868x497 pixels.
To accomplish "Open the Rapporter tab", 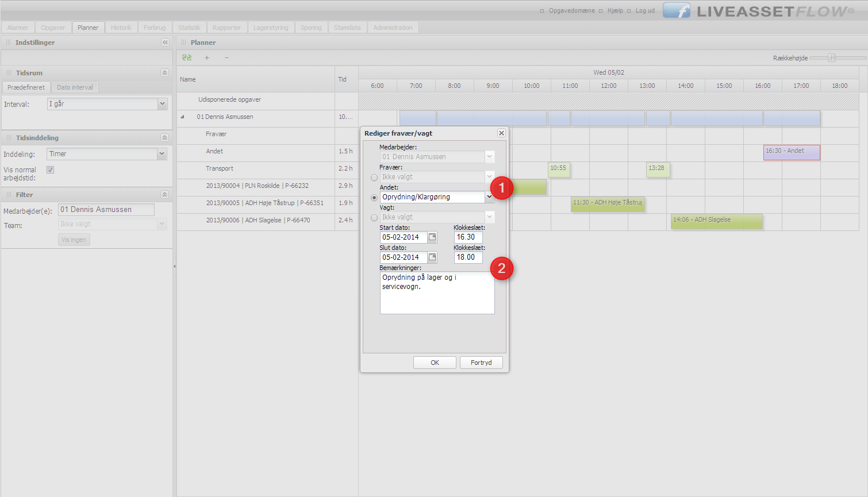I will 226,28.
